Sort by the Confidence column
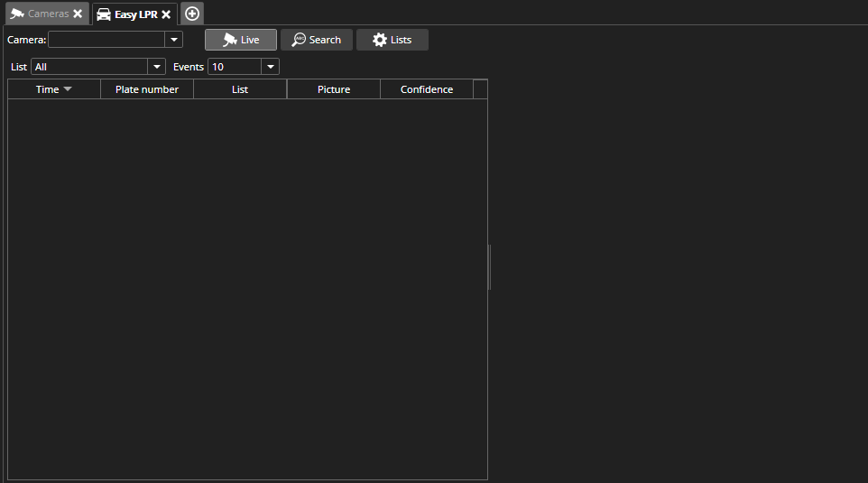Viewport: 868px width, 483px height. (427, 89)
